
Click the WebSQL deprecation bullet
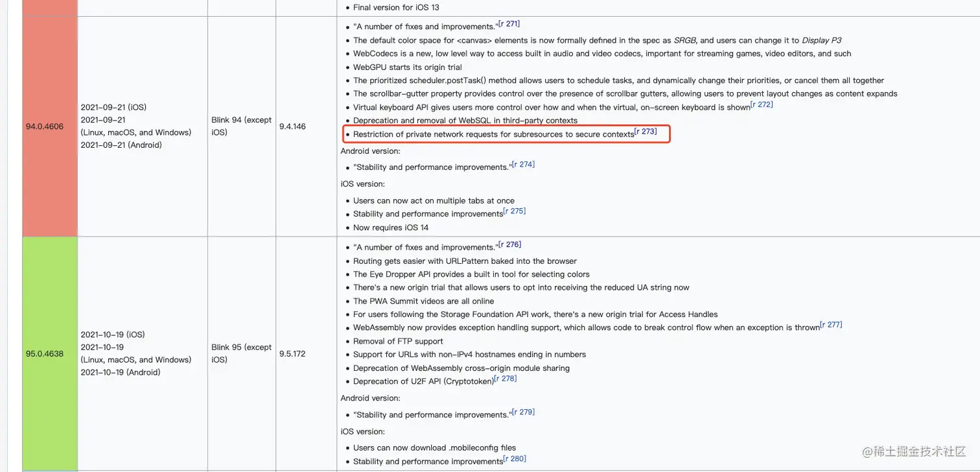click(x=465, y=121)
